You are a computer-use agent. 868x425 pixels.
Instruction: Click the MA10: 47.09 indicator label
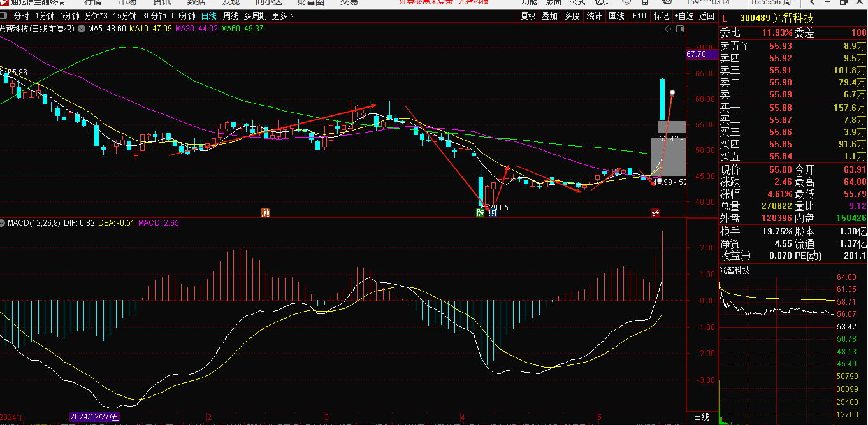tap(150, 29)
